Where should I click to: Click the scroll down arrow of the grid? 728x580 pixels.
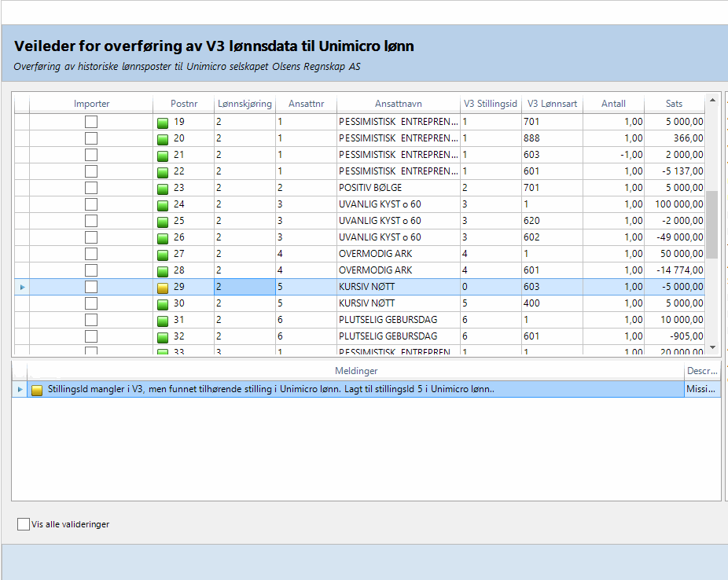[x=712, y=347]
